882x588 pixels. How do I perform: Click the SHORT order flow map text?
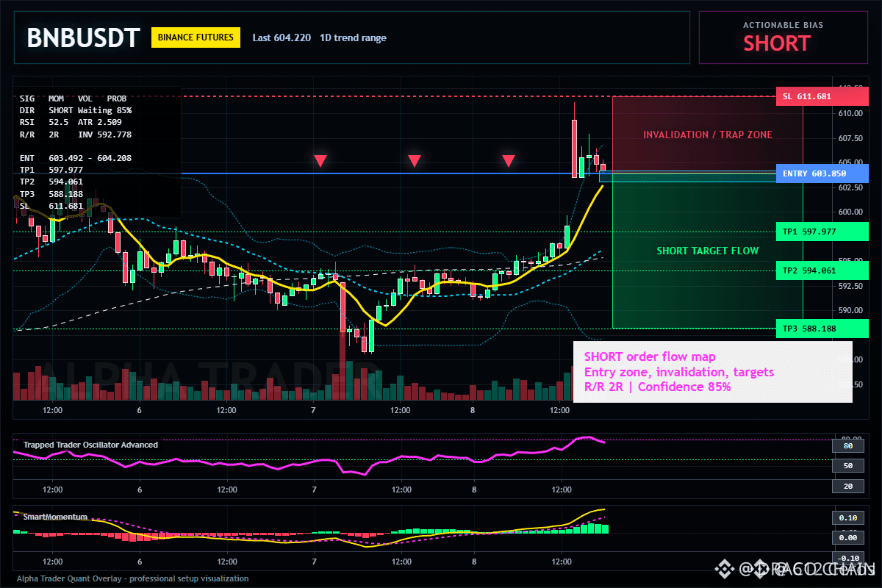649,356
